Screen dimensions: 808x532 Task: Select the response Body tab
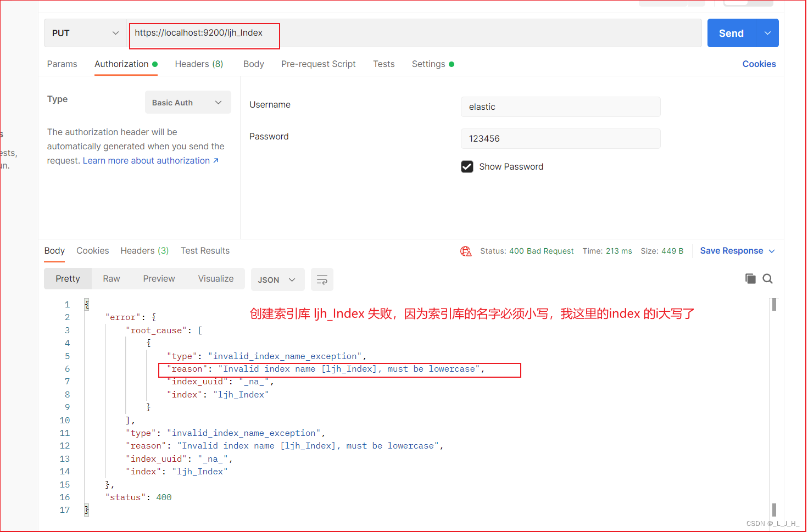[x=54, y=251]
